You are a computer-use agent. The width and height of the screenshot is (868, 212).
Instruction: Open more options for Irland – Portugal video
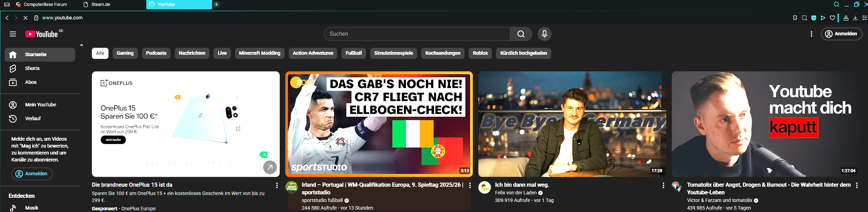pyautogui.click(x=470, y=185)
